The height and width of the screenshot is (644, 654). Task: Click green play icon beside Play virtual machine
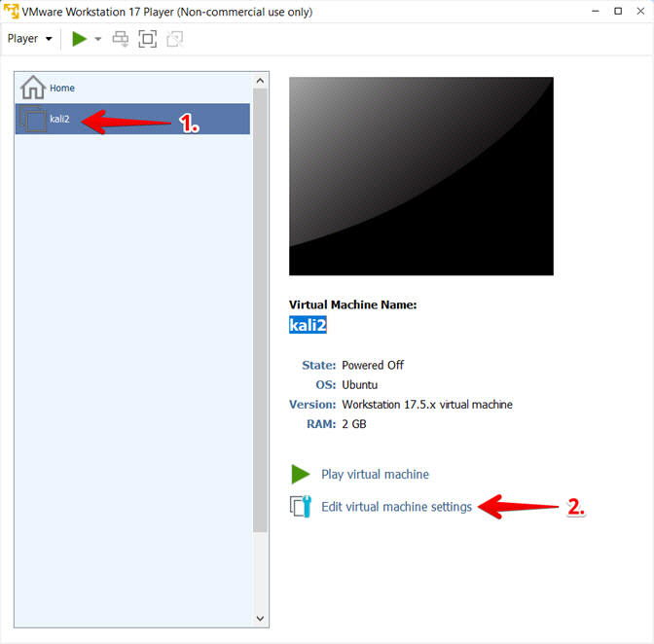pyautogui.click(x=301, y=475)
